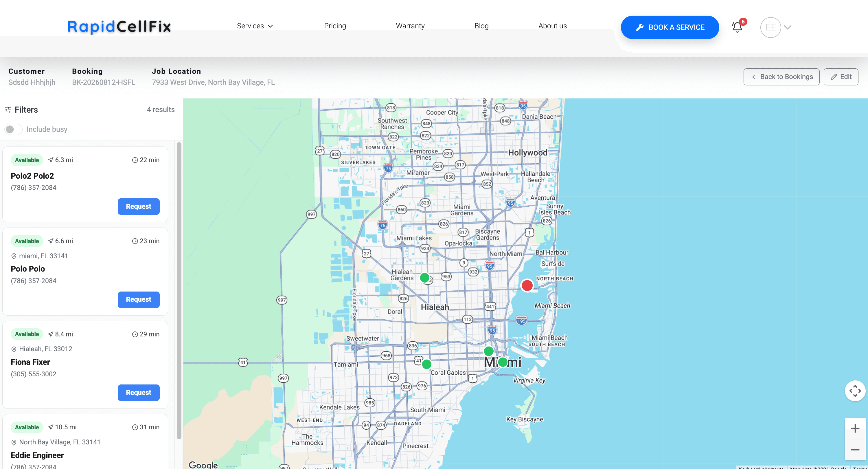The image size is (868, 469).
Task: Click the Fiona Fixer technician name
Action: click(x=30, y=362)
